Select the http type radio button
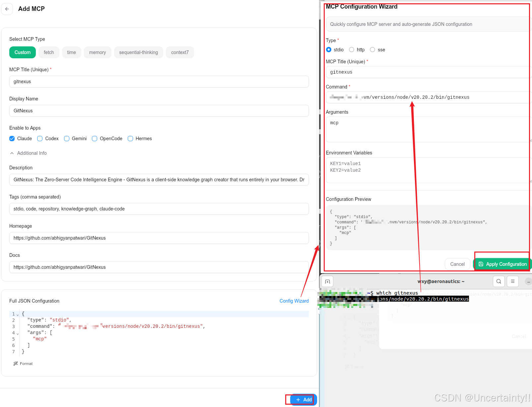The image size is (532, 407). (x=352, y=50)
